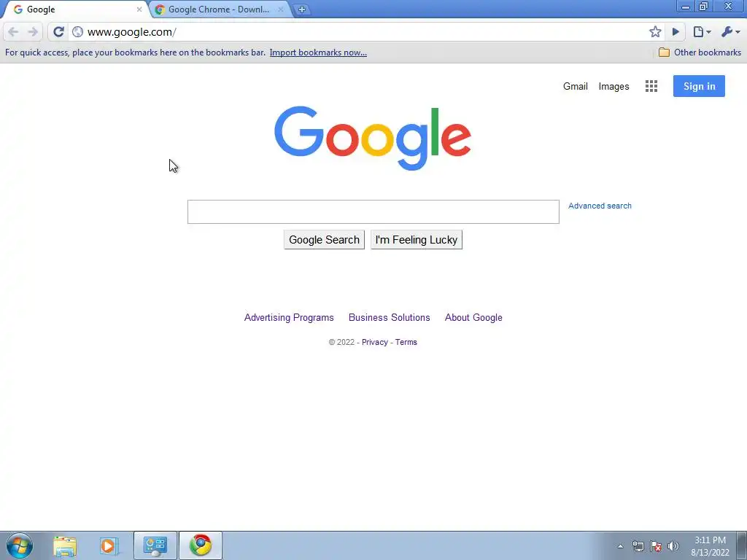Click the network tray icon

638,546
